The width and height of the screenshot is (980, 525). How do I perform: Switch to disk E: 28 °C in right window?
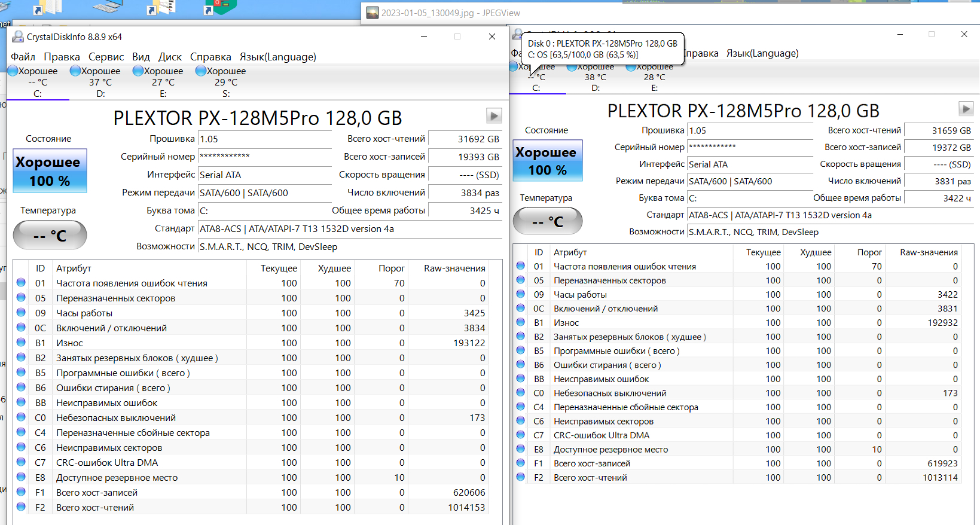tap(654, 77)
